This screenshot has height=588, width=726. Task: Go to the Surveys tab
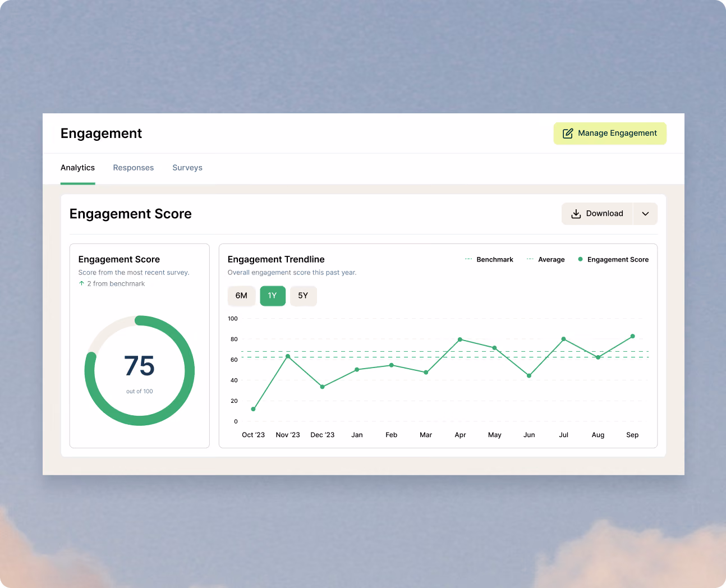187,168
